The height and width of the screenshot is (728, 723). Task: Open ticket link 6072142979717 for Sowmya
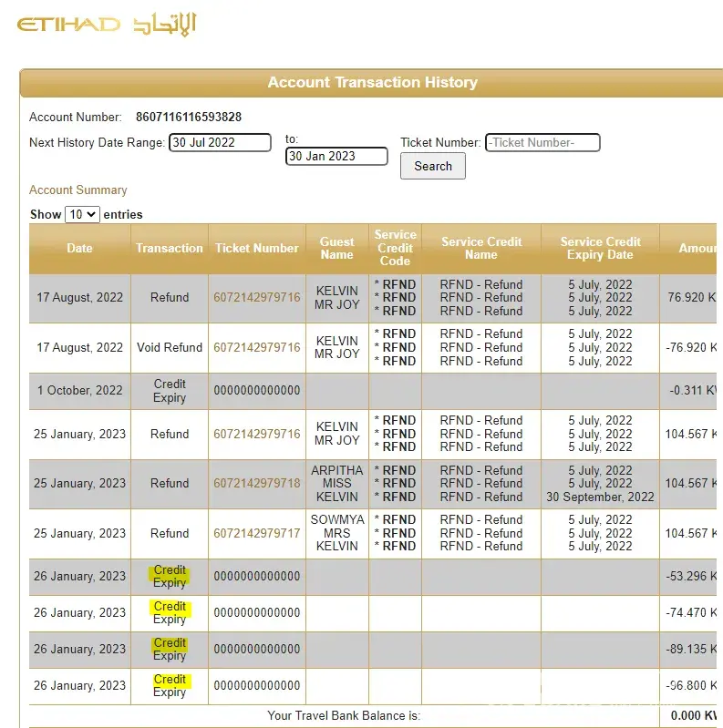coord(256,533)
